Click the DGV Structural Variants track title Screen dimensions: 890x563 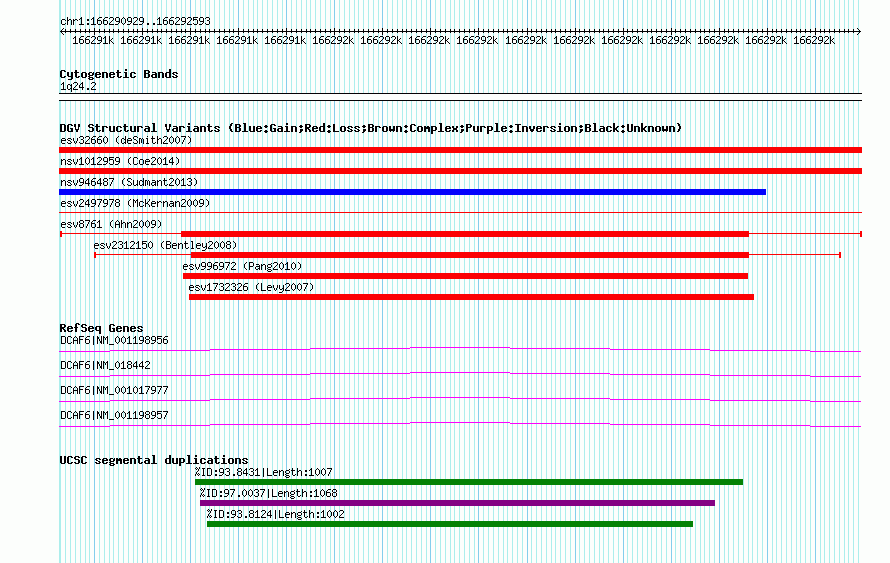371,128
